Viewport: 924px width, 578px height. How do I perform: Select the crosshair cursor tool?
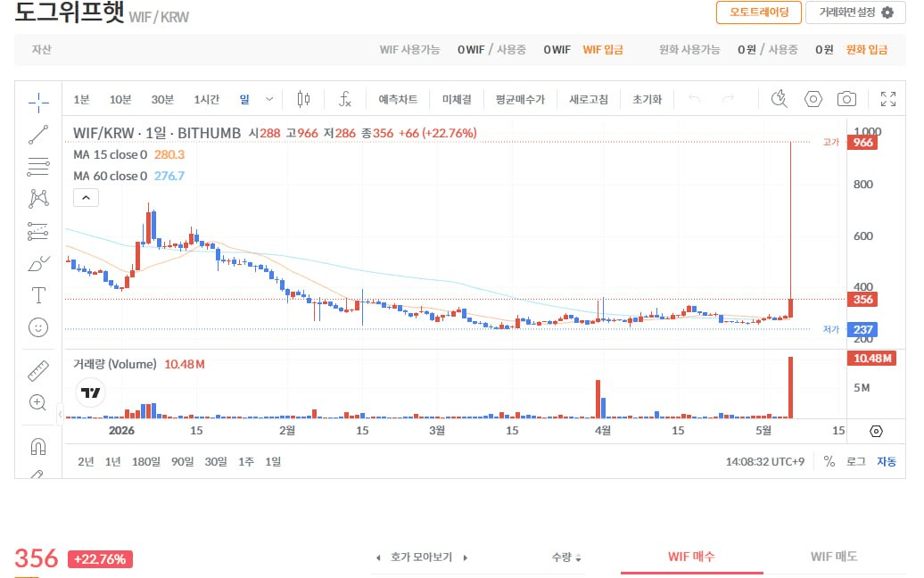click(38, 103)
